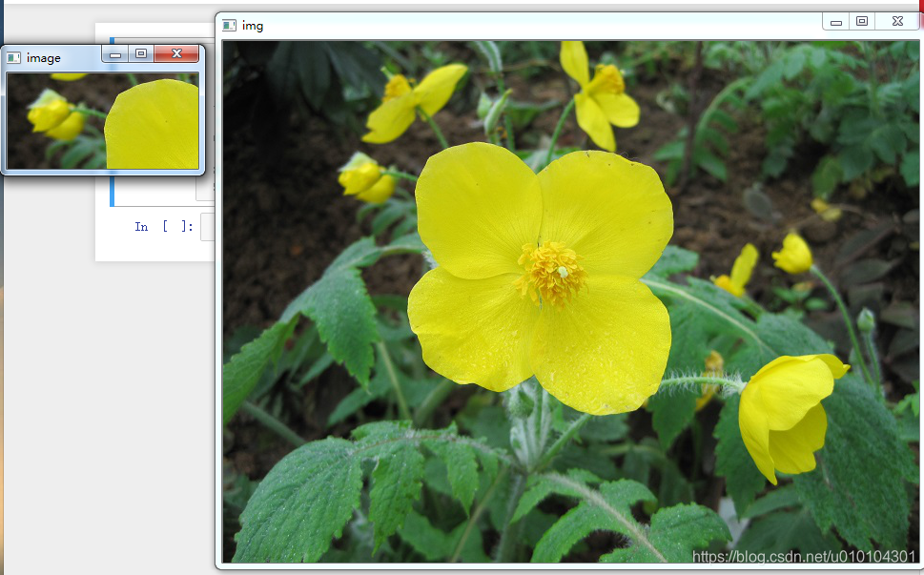Click the flower photo in 'img' window
The width and height of the screenshot is (924, 575).
tap(570, 301)
